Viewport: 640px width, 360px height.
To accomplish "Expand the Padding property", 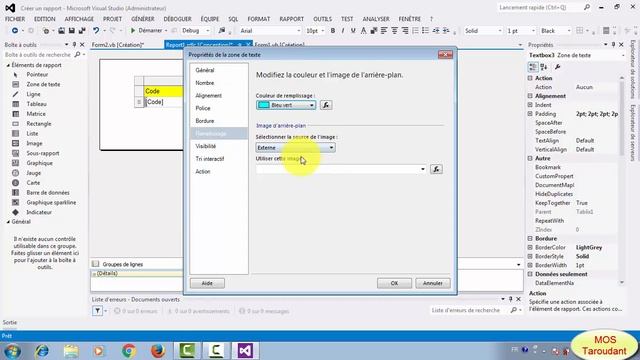I will (530, 114).
